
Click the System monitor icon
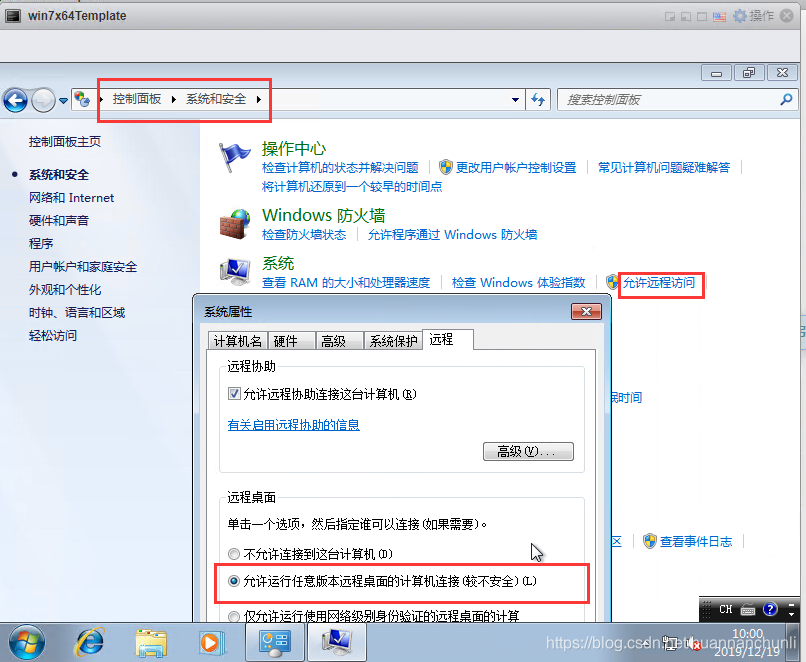[x=235, y=271]
